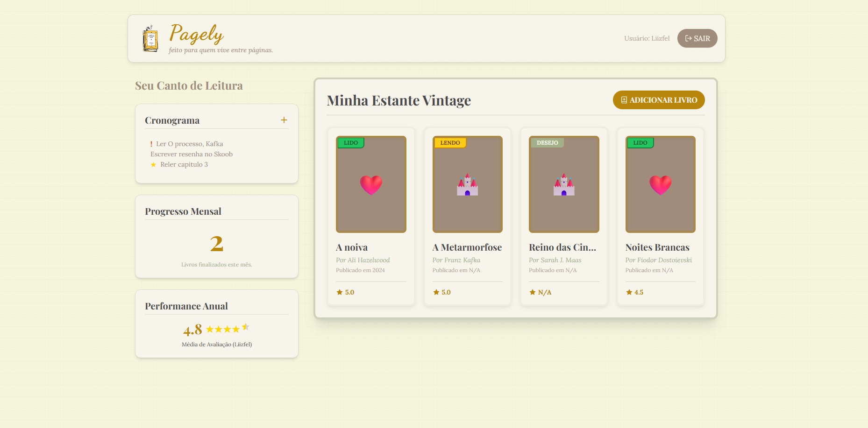The height and width of the screenshot is (428, 868).
Task: Click the red exclamation priority icon
Action: (x=151, y=144)
